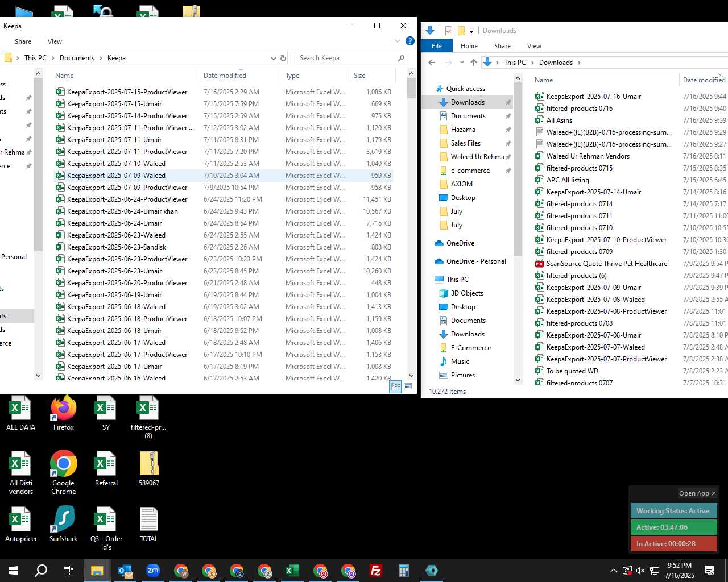Open View tab in Keepa window
728x582 pixels.
pyautogui.click(x=55, y=41)
